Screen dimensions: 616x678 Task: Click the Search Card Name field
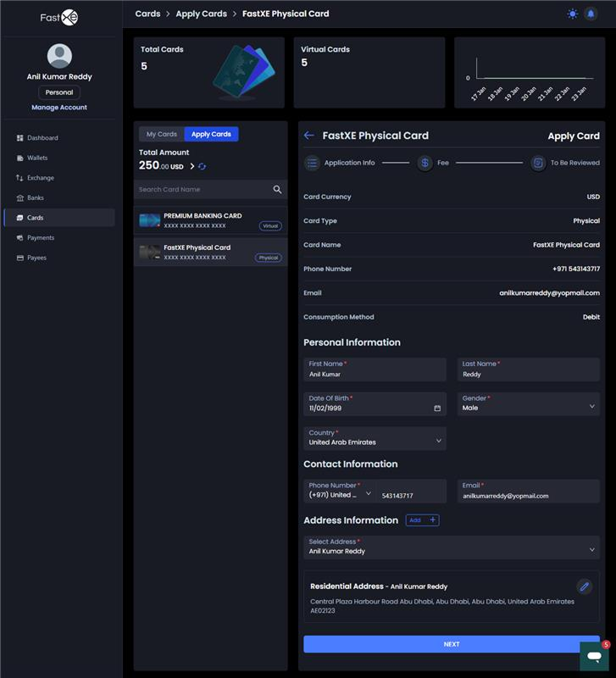(x=202, y=190)
